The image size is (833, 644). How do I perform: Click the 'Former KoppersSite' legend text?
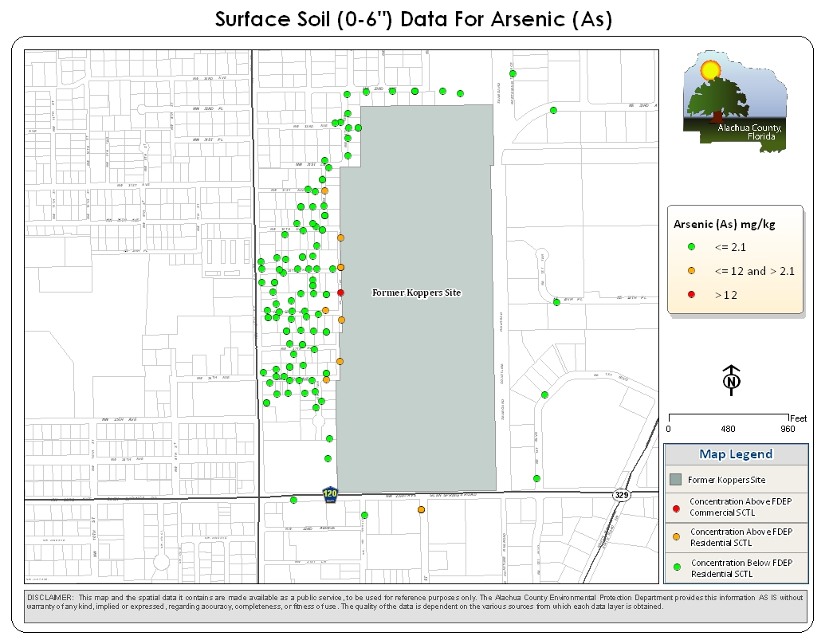pos(727,480)
